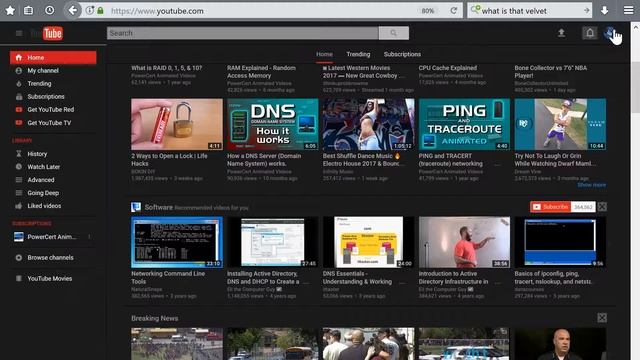
Task: Open the DNS How it works thumbnail
Action: 273,124
